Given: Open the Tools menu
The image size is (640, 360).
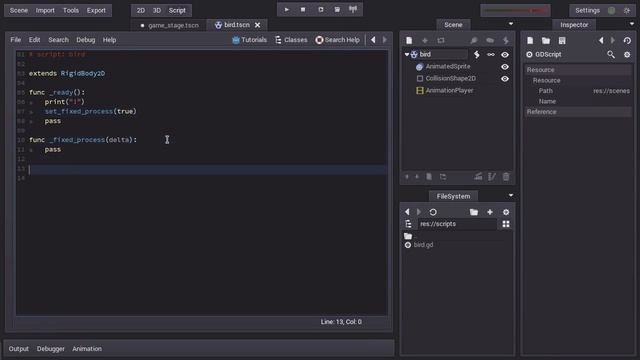Looking at the screenshot, I should [x=71, y=10].
